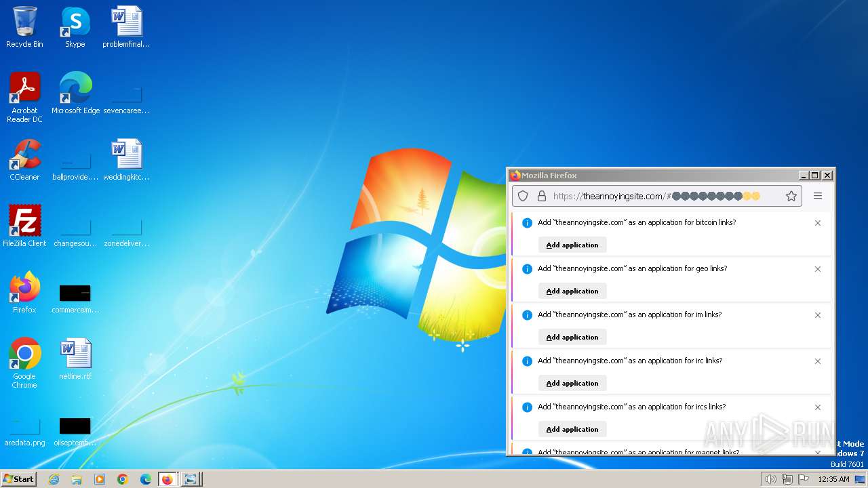This screenshot has height=488, width=868.
Task: Open Windows Explorer from the taskbar
Action: [x=77, y=479]
